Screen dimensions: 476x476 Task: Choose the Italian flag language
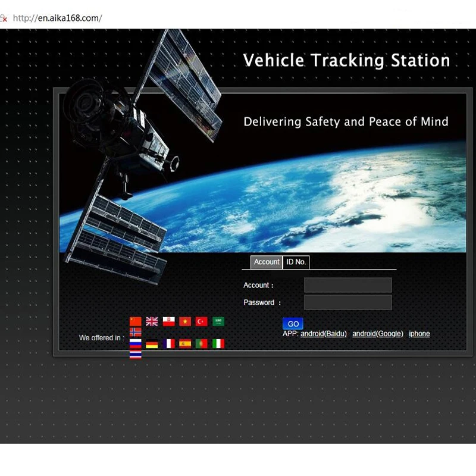click(x=218, y=343)
